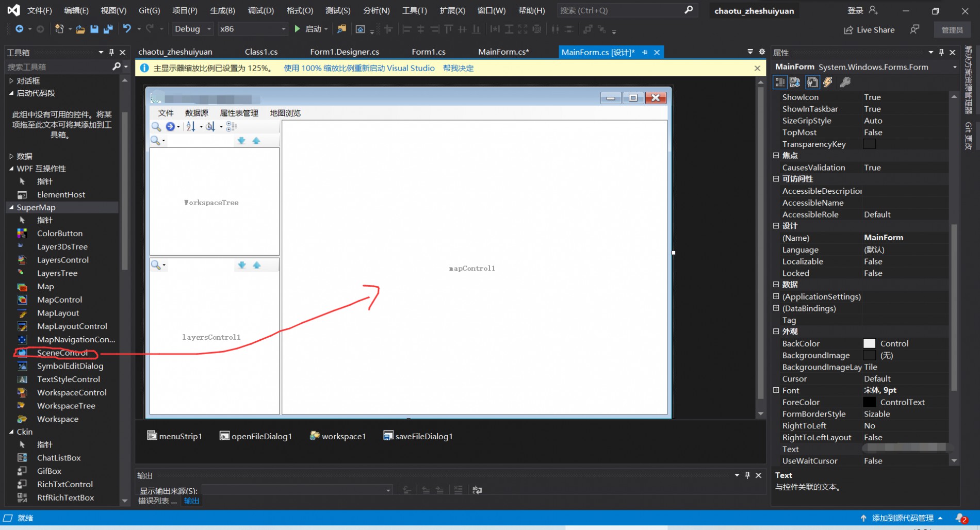Show Events lightning bolt in Properties
The image size is (980, 530).
point(828,82)
